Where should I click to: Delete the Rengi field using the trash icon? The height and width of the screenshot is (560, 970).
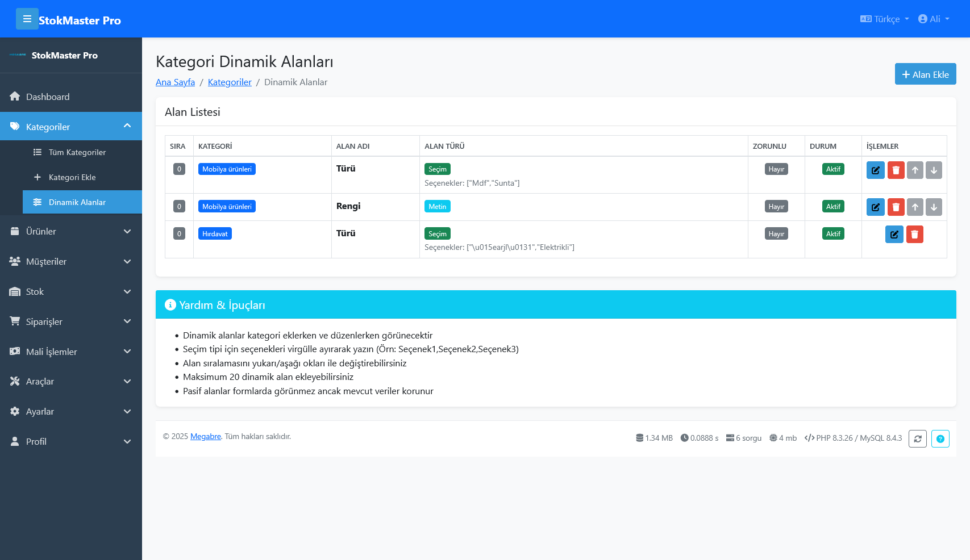(x=896, y=207)
